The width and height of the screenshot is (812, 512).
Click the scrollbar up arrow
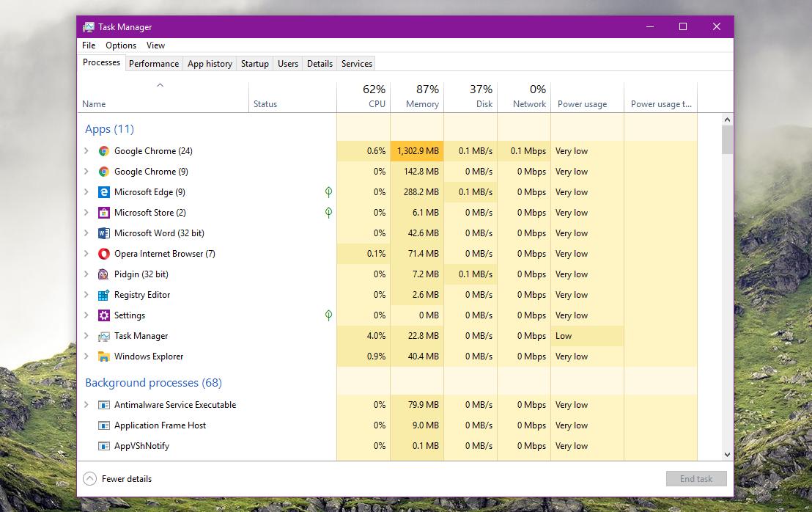pyautogui.click(x=727, y=120)
